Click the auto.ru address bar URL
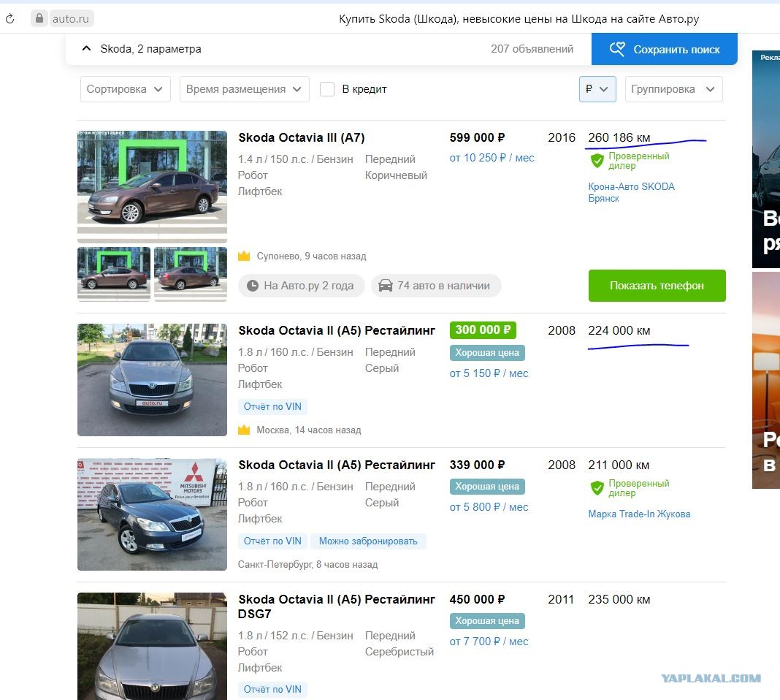Screen dimensions: 780x700 click(x=71, y=19)
